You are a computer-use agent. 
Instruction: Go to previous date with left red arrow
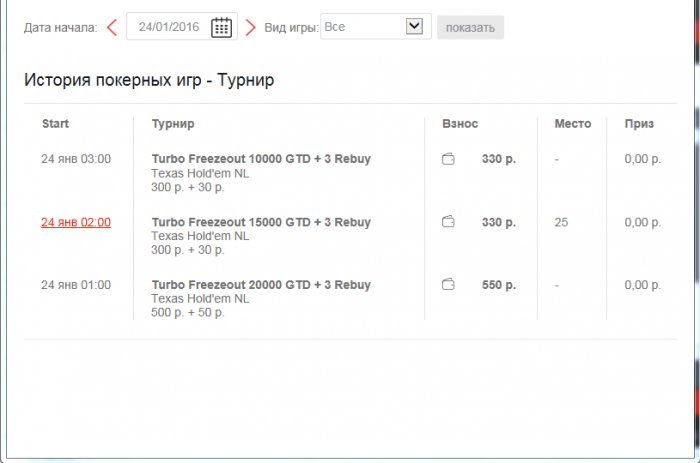coord(112,27)
